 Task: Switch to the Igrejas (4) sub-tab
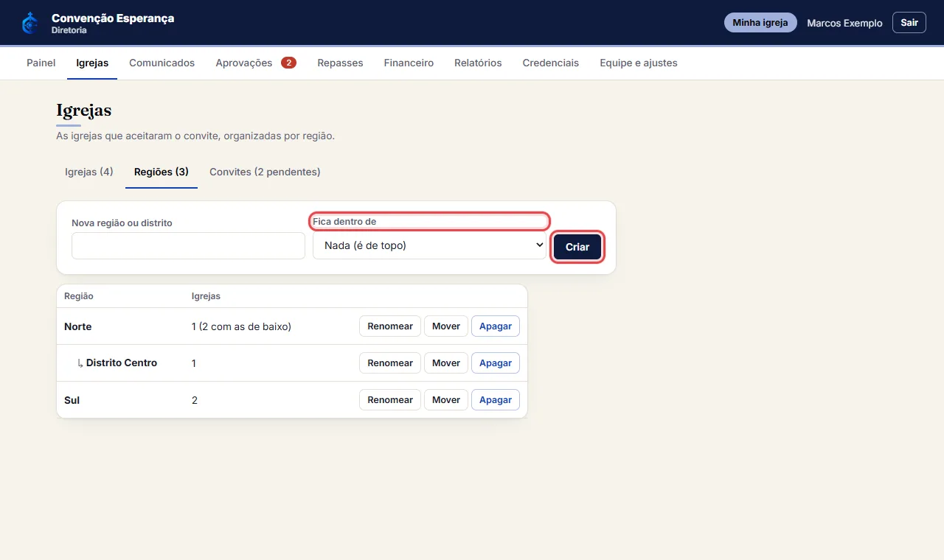click(89, 172)
